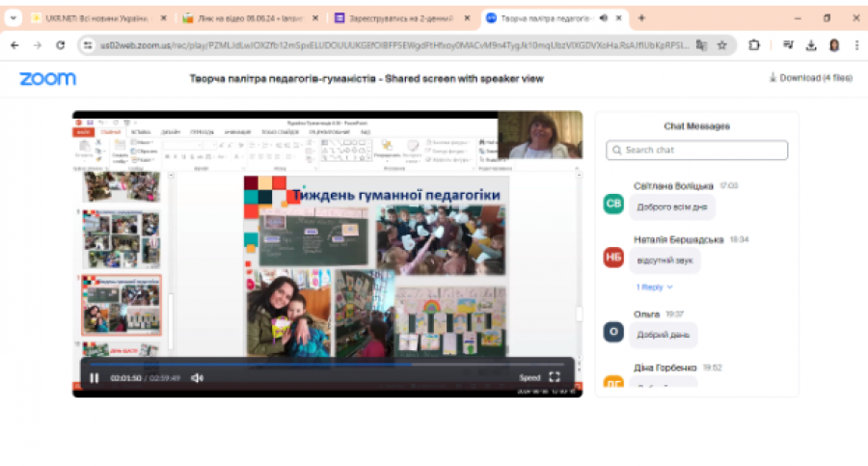Expand the 1 Reply thread

(654, 287)
